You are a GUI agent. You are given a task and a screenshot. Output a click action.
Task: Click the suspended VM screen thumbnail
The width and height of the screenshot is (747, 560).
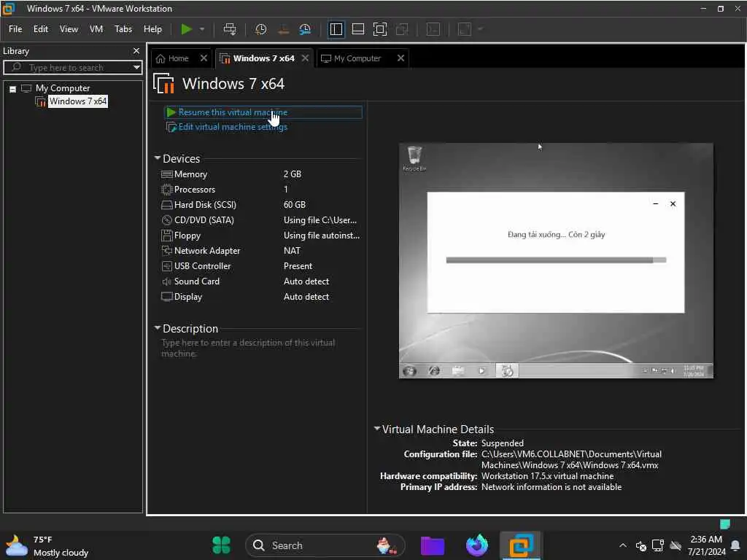[556, 260]
